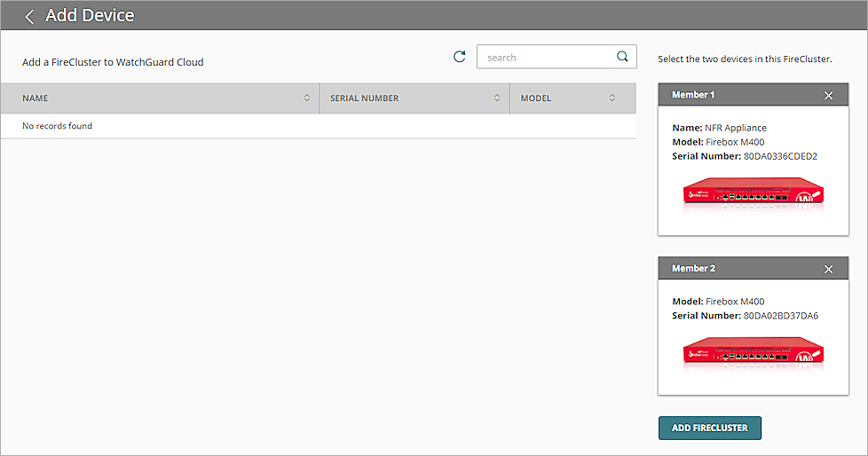
Task: Click serial number 80DA0336CDED2
Action: [x=780, y=156]
